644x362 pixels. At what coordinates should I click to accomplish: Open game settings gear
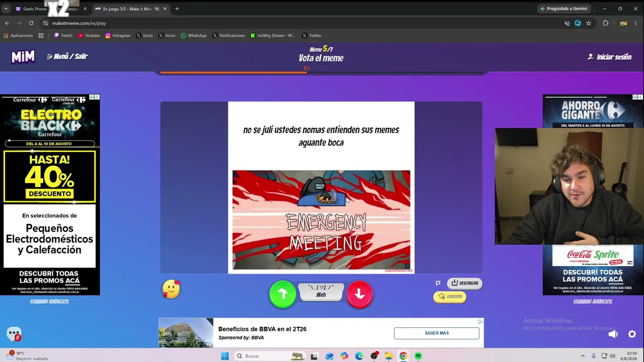tap(632, 334)
